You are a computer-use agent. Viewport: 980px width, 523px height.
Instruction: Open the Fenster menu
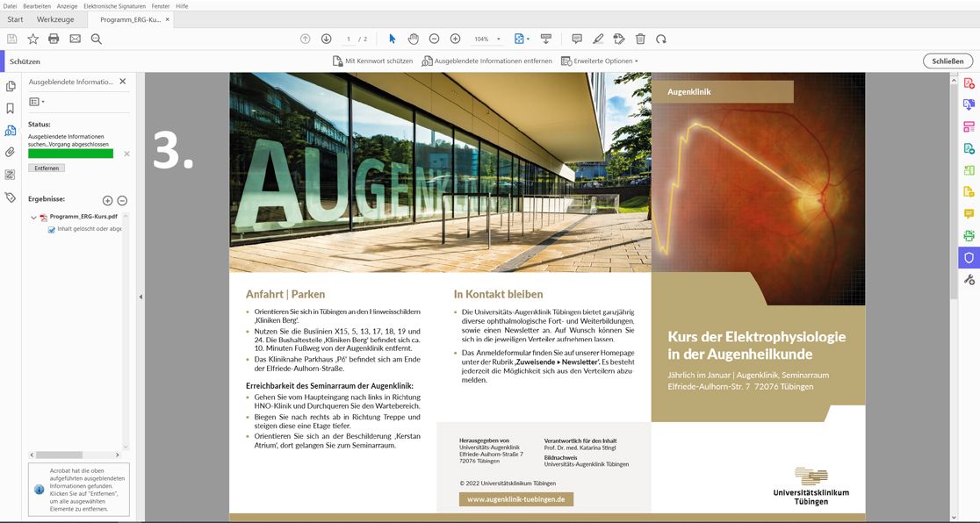(x=161, y=5)
